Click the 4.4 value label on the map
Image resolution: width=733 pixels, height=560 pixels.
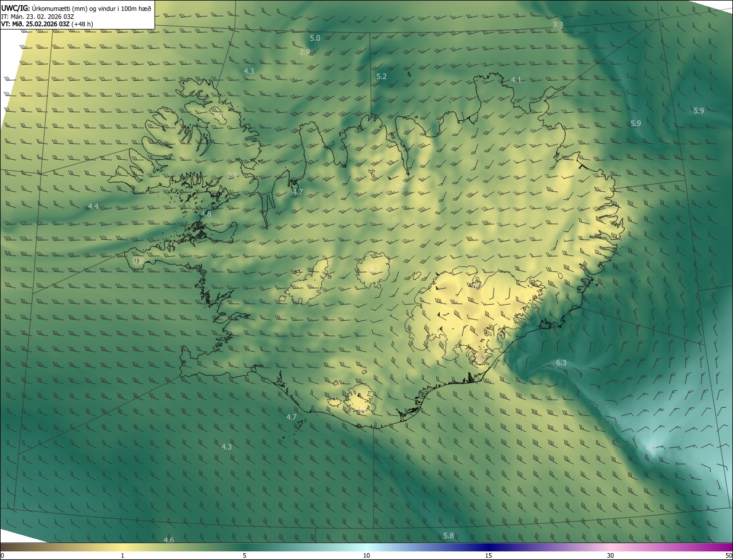(x=93, y=206)
